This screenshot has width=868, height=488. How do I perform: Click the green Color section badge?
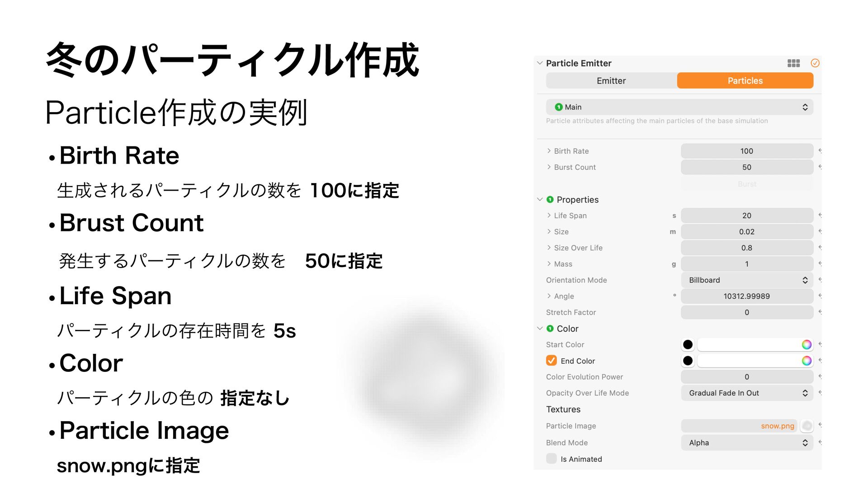pos(550,328)
